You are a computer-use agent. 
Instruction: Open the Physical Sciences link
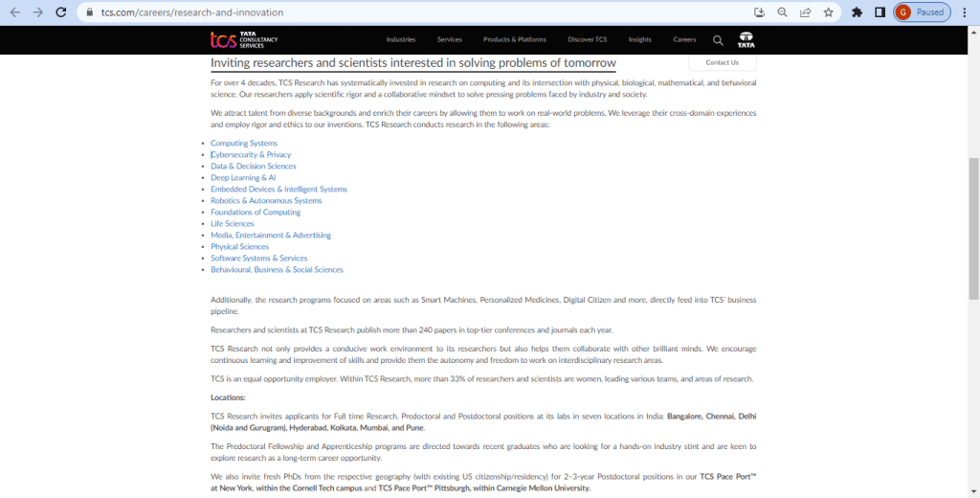coord(239,246)
